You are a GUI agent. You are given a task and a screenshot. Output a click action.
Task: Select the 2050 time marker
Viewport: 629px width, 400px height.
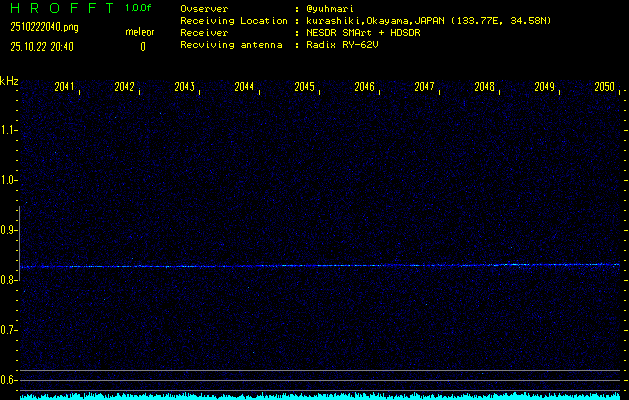click(x=604, y=88)
